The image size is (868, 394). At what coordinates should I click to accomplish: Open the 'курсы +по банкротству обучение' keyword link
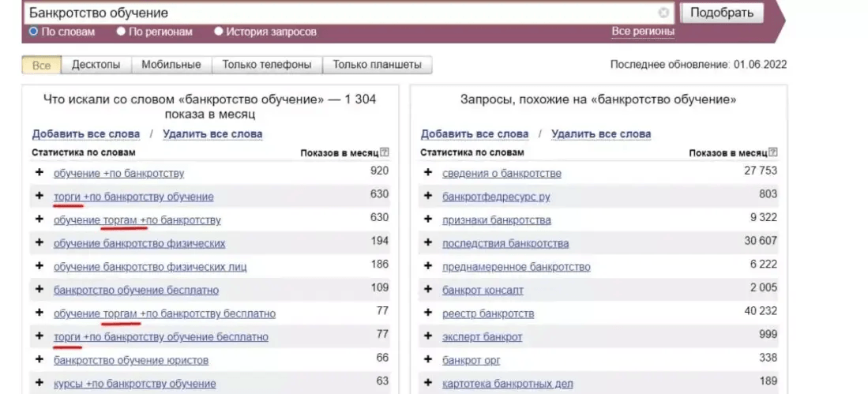coord(134,384)
